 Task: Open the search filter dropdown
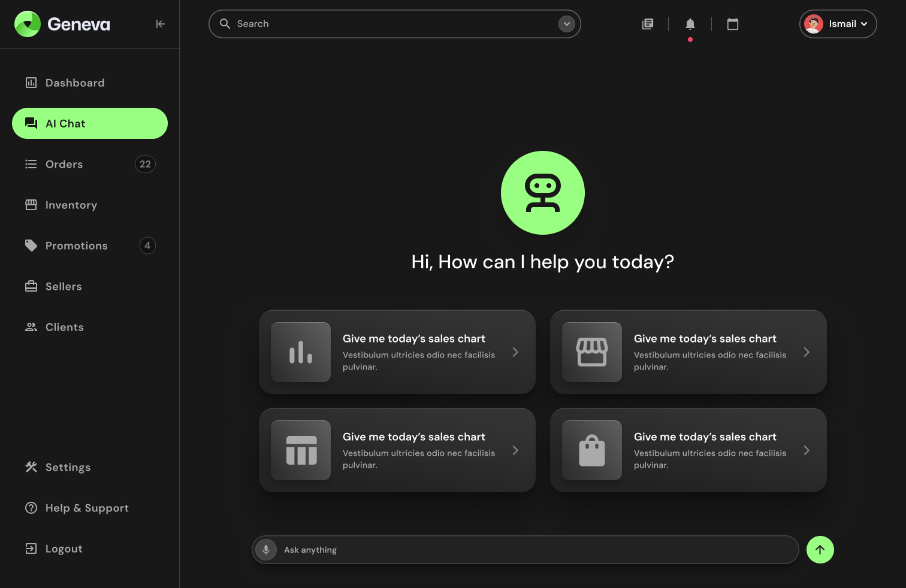click(x=566, y=23)
